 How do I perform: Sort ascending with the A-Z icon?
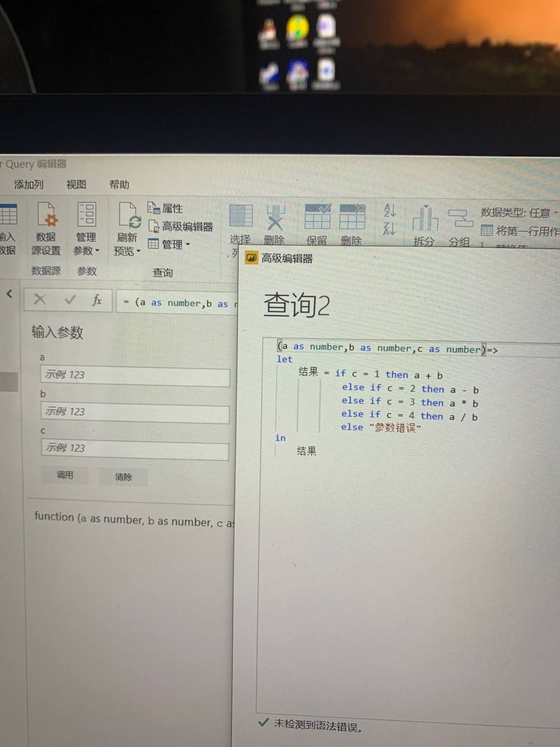(x=389, y=210)
